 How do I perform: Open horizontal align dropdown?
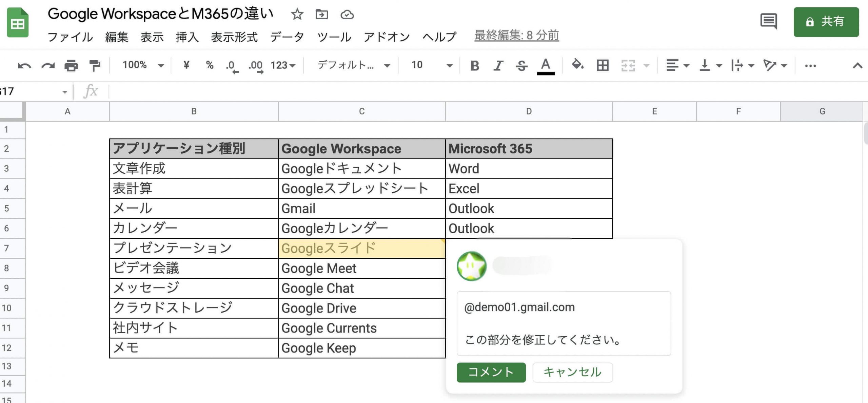click(x=677, y=65)
